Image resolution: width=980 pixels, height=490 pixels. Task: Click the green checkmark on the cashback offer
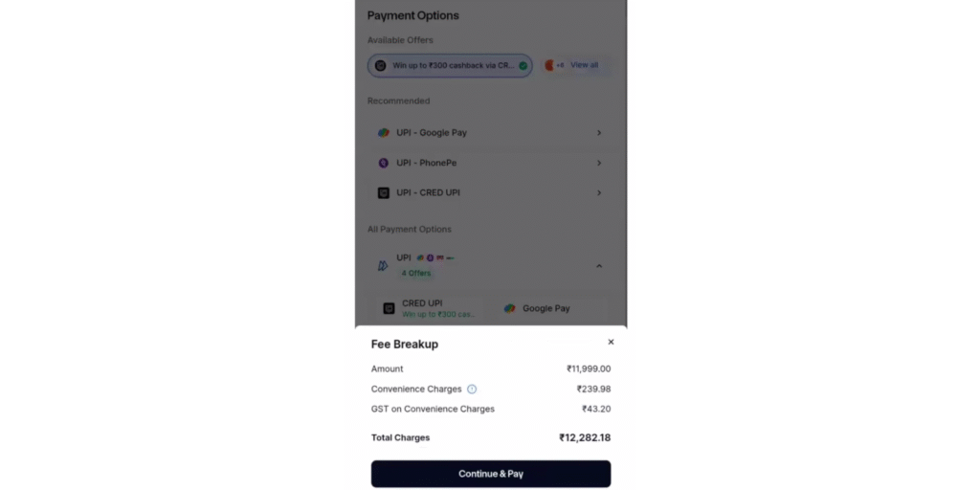point(523,66)
